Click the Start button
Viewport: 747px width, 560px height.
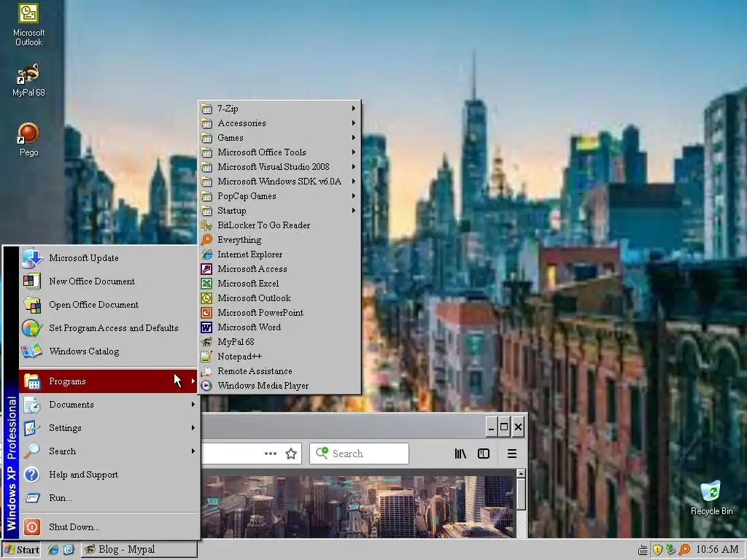point(21,550)
